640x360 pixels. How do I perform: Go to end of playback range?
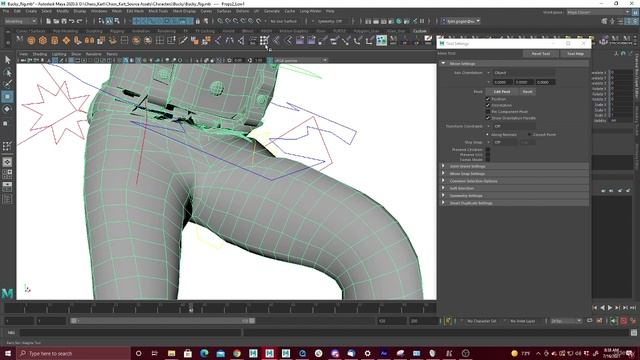pos(633,308)
